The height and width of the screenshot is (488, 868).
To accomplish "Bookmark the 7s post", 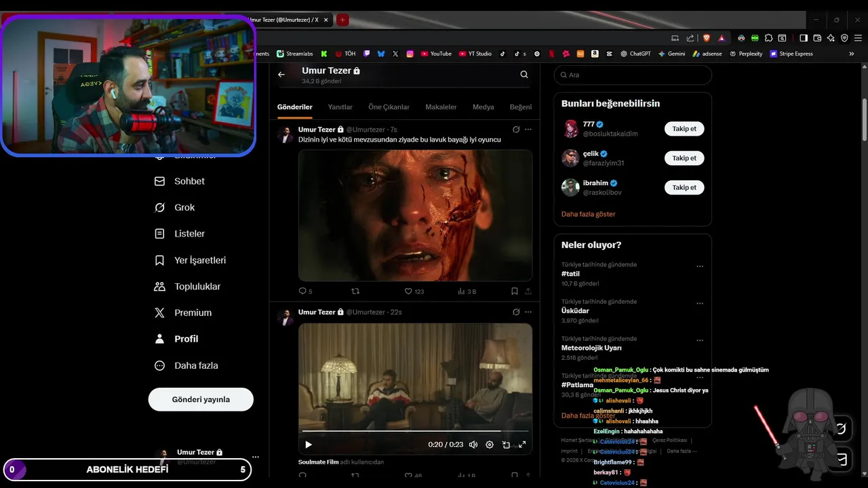I will click(515, 291).
